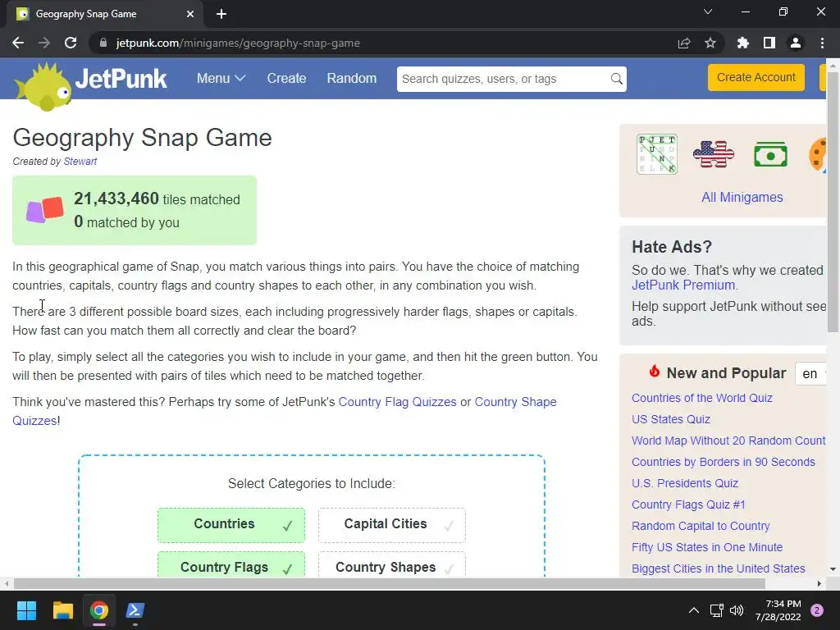Open the notification center badge
840x630 pixels.
[817, 610]
